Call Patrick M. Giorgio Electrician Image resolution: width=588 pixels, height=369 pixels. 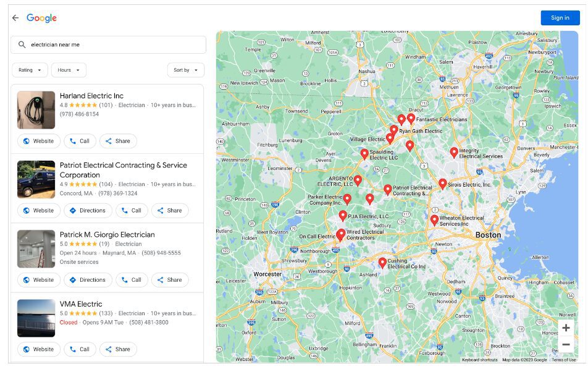tap(132, 280)
